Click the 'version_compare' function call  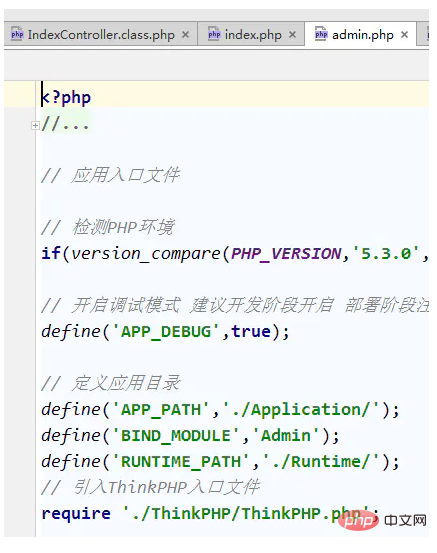point(146,254)
